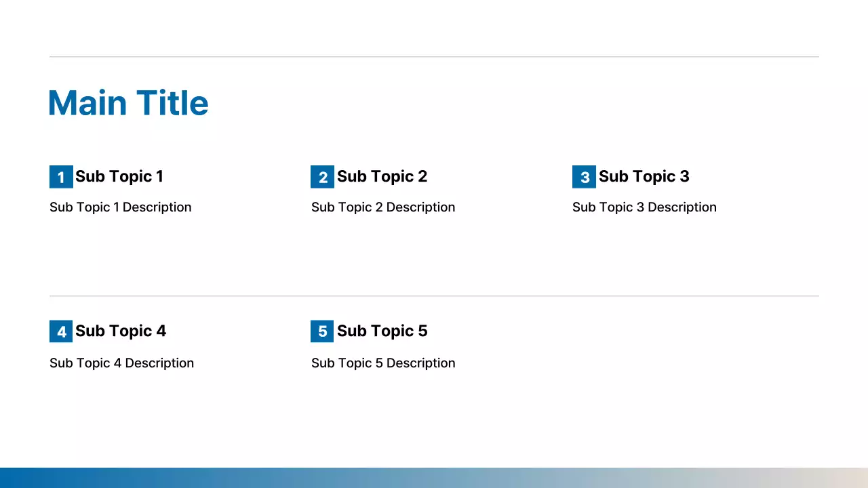868x488 pixels.
Task: Select the Sub Topic 3 Description text
Action: coord(644,207)
